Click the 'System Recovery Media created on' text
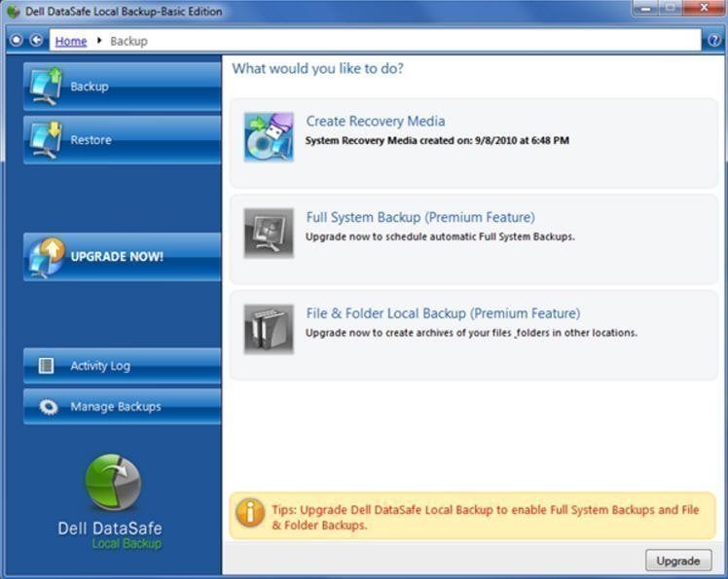 click(437, 141)
